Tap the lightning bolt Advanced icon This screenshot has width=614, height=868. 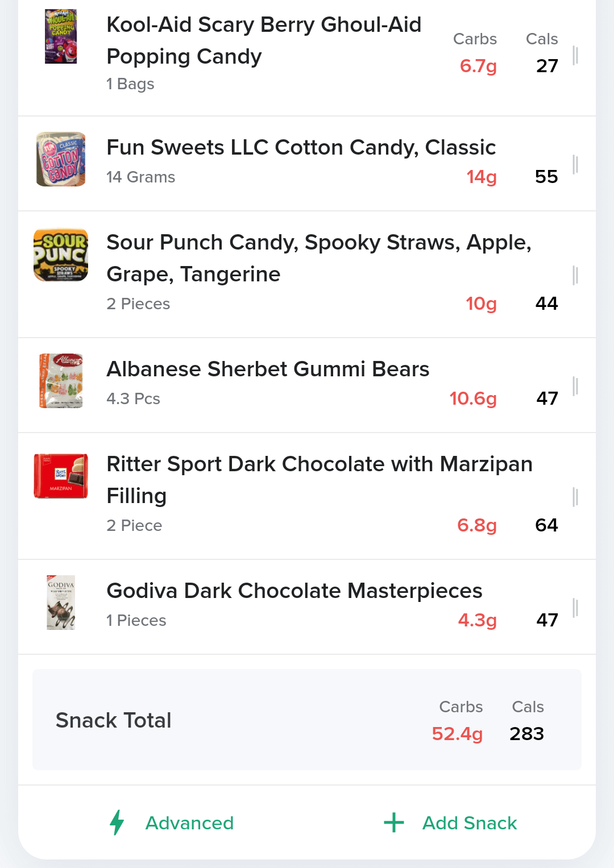117,823
